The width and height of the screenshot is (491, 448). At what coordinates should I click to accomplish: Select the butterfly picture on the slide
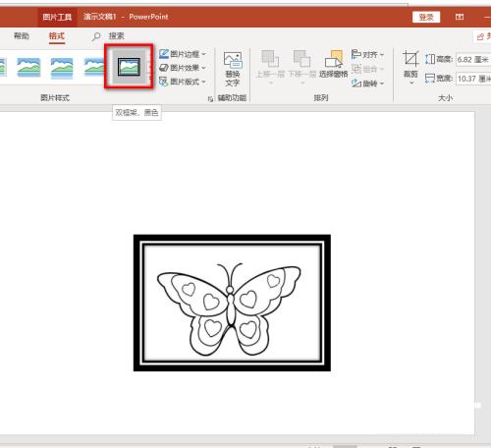click(232, 303)
